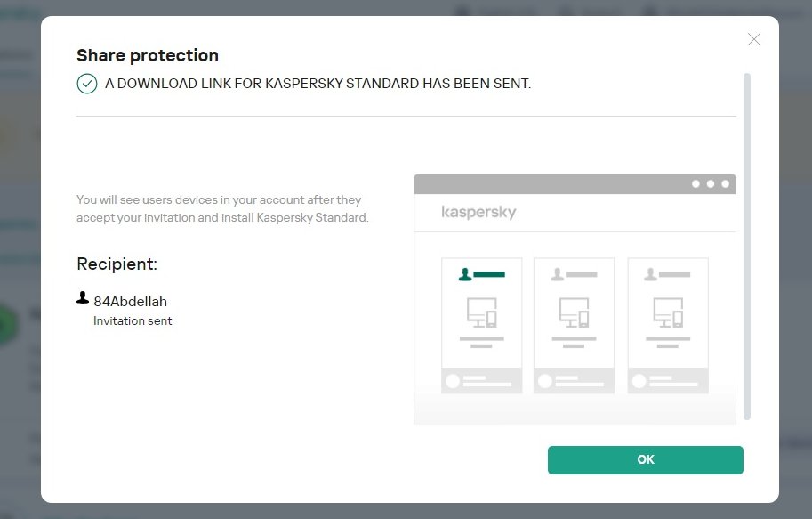
Task: Click the person icon beside 84Abdellah
Action: click(x=83, y=298)
